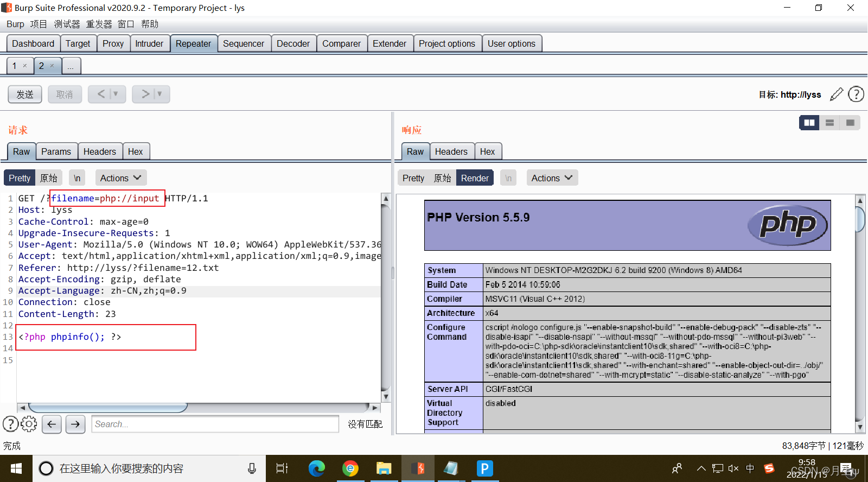868x482 pixels.
Task: Show hidden tray icons chevron
Action: pyautogui.click(x=701, y=468)
